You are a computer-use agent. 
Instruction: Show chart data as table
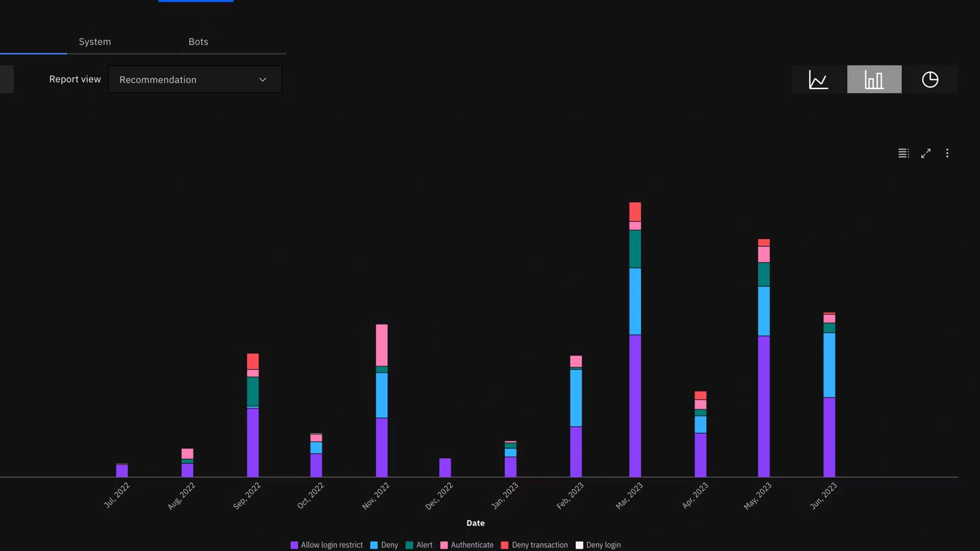pyautogui.click(x=903, y=153)
